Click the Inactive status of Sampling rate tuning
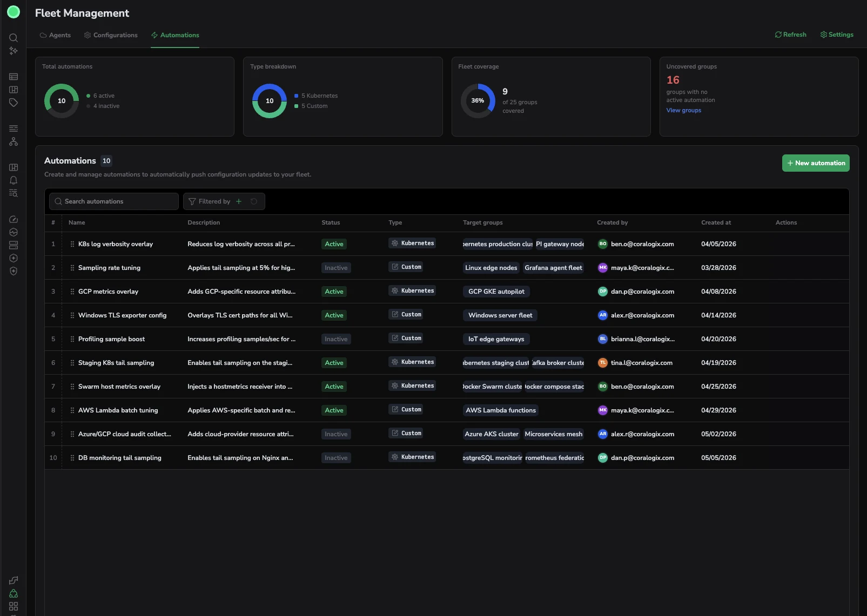The height and width of the screenshot is (616, 867). [336, 268]
